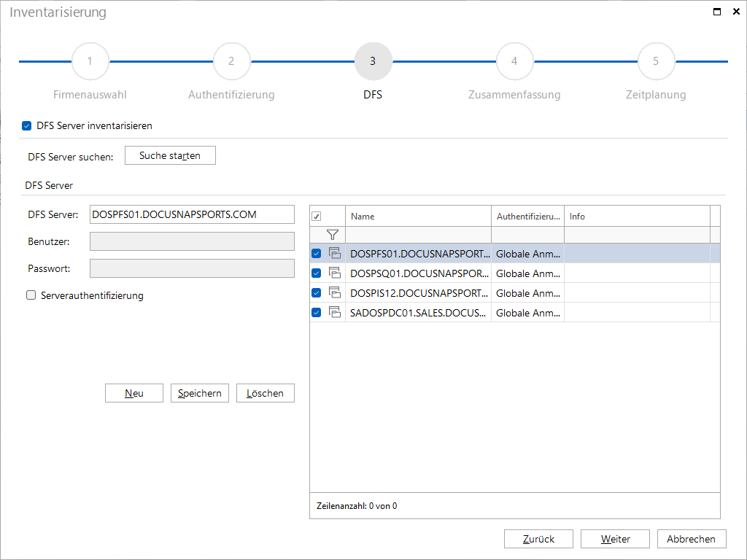This screenshot has height=560, width=747.
Task: Uncheck the DOSPIS12 server row checkbox
Action: [x=317, y=292]
